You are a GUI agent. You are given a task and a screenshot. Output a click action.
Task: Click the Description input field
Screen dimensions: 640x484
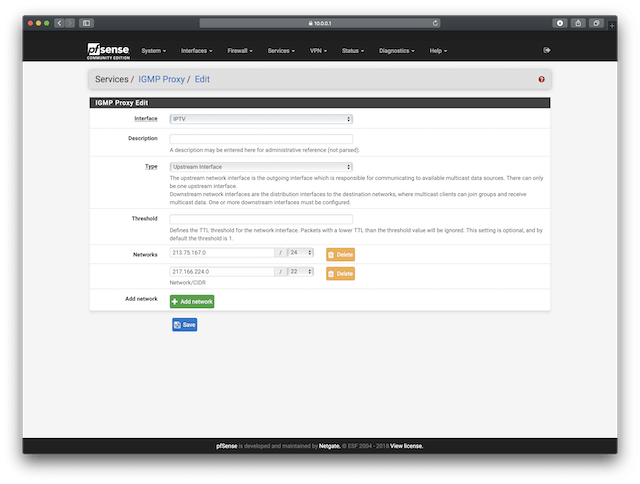tap(261, 139)
